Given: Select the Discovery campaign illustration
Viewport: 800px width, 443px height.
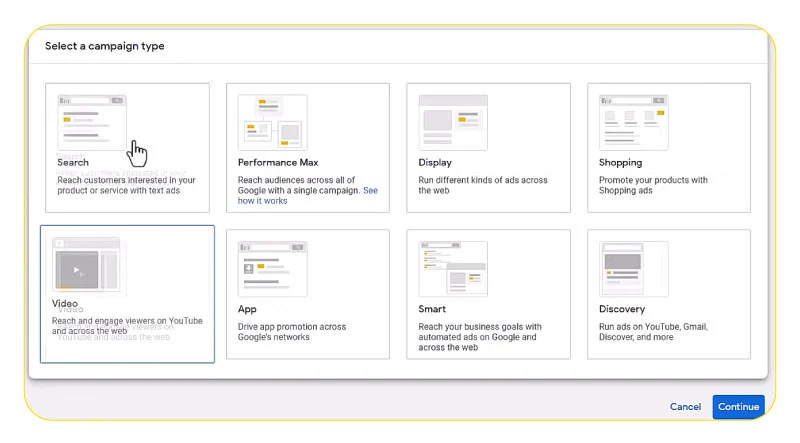Looking at the screenshot, I should click(x=634, y=269).
